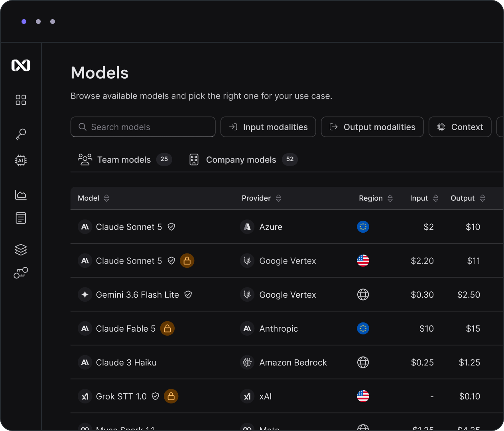Click the $2.50 output price
504x431 pixels.
point(469,295)
